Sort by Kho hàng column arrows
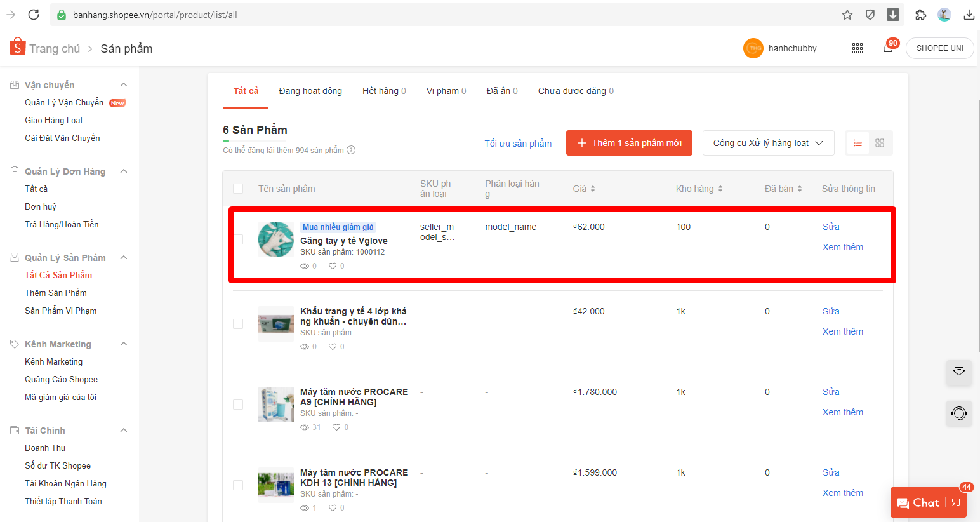This screenshot has width=980, height=522. pos(720,189)
